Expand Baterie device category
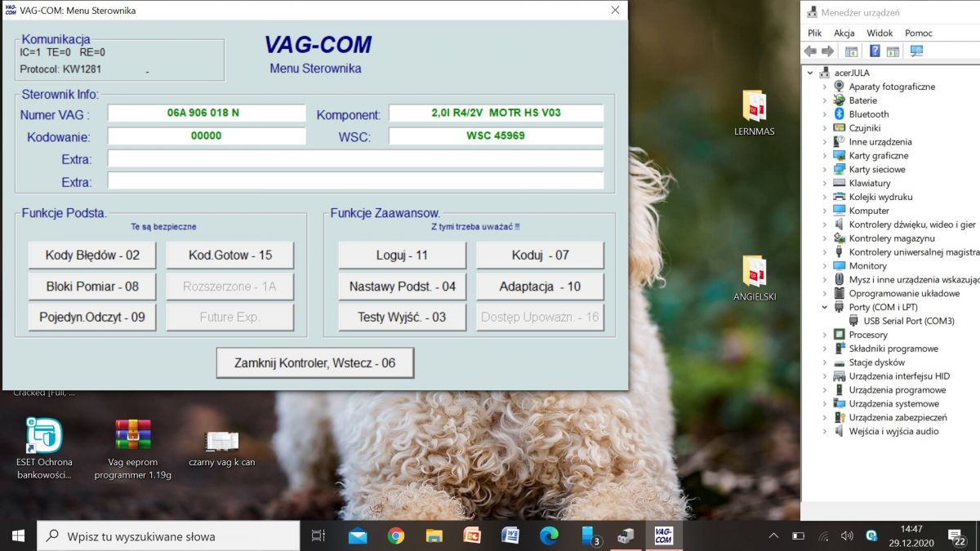Image resolution: width=980 pixels, height=551 pixels. point(824,100)
